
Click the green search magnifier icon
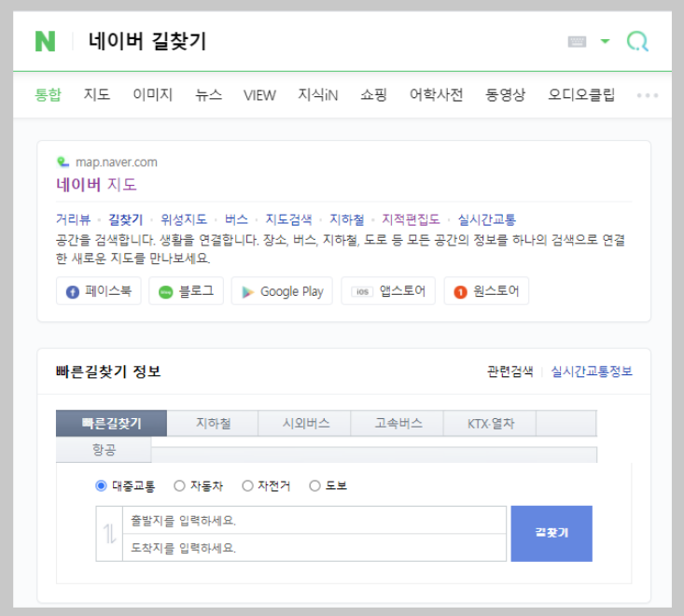coord(637,41)
